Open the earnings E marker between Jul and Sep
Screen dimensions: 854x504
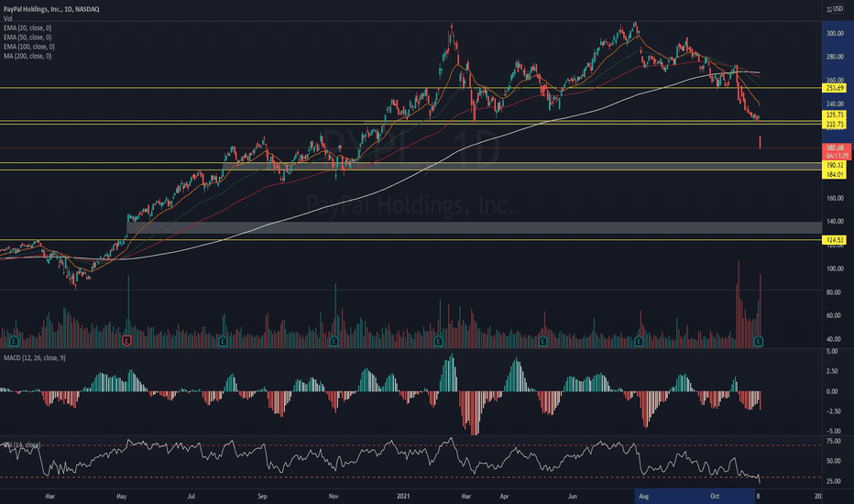223,341
